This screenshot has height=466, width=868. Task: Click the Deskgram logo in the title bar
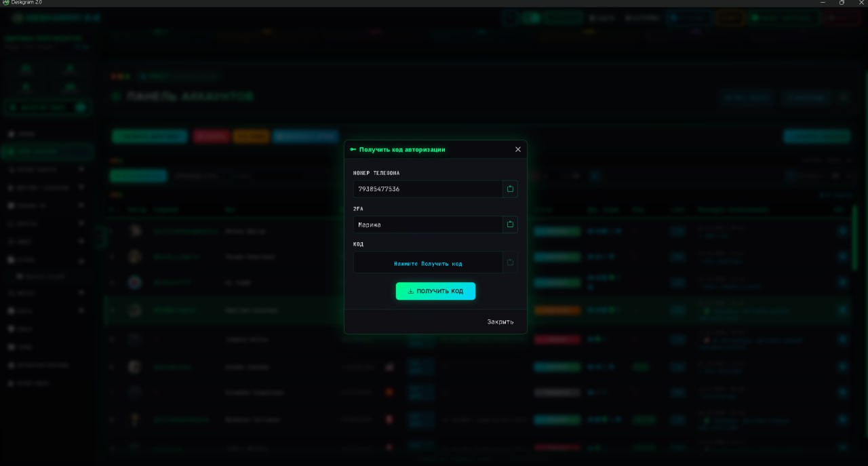[5, 3]
